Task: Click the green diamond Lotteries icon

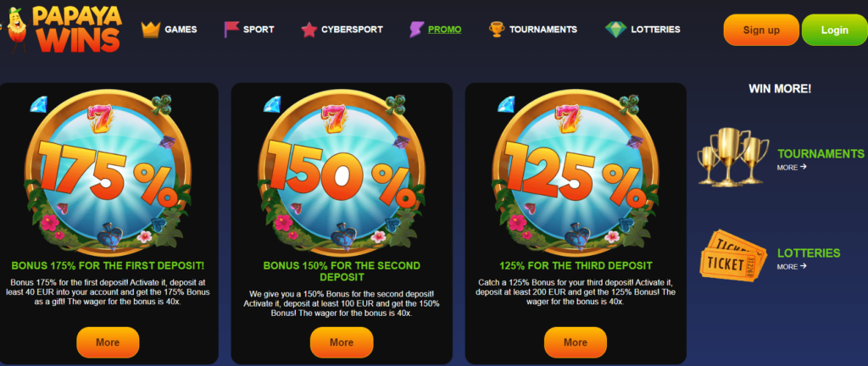Action: (615, 30)
